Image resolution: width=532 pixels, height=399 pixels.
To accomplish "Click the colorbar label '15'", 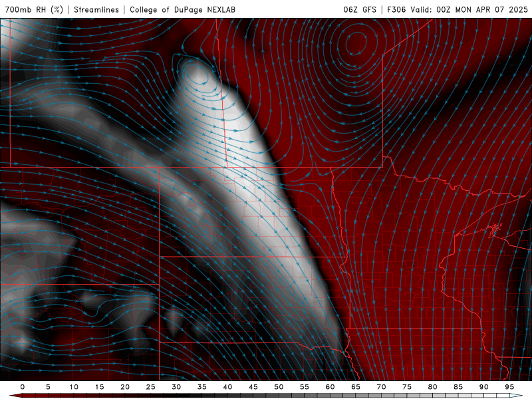I will [x=99, y=387].
